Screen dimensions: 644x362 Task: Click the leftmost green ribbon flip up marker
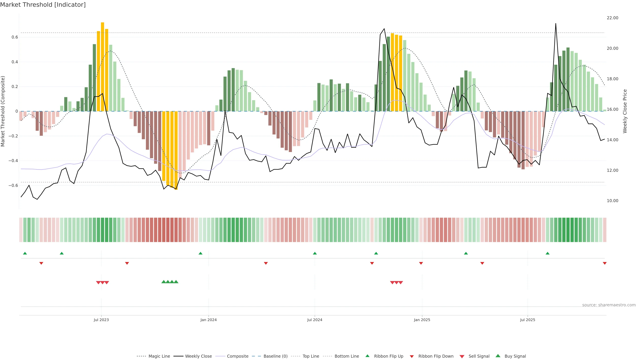[x=25, y=253]
